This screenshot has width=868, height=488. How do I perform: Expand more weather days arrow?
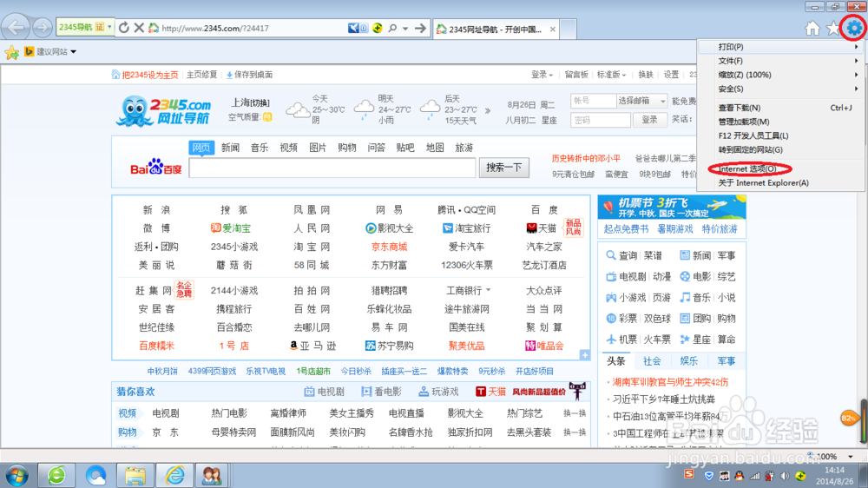488,111
